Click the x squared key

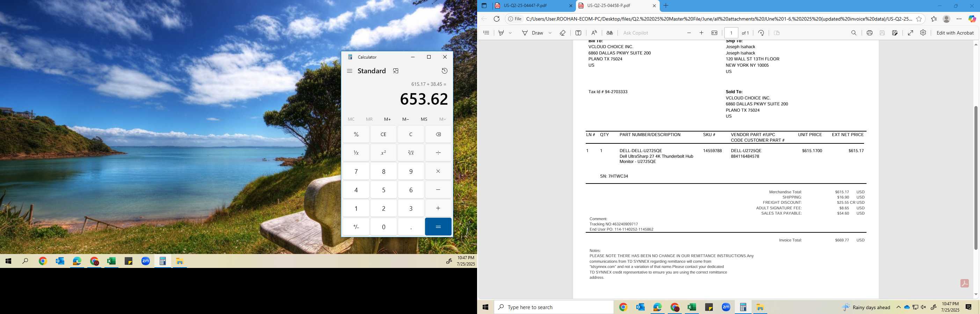(383, 152)
